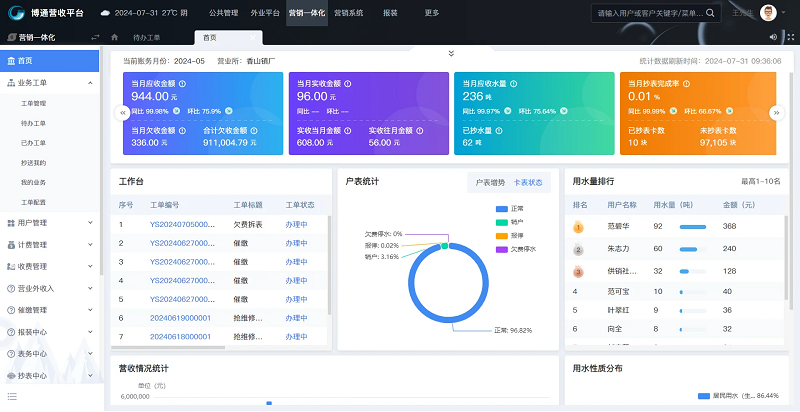Open 工单配置 in the sidebar
The width and height of the screenshot is (800, 412).
(34, 202)
